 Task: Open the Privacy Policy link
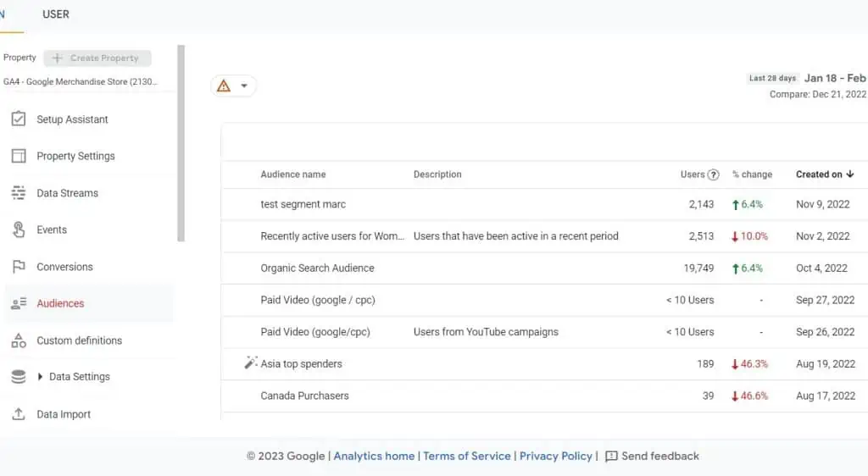[556, 457]
